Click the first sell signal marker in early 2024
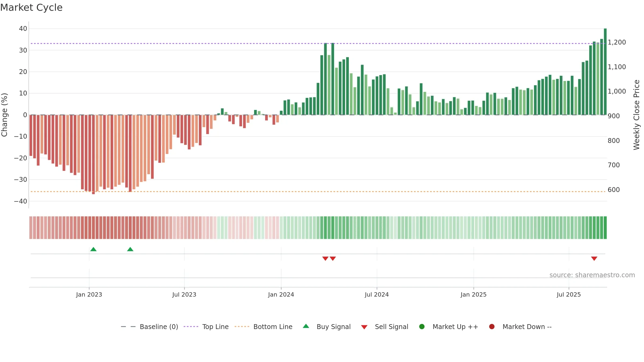The width and height of the screenshot is (644, 362). tap(325, 258)
